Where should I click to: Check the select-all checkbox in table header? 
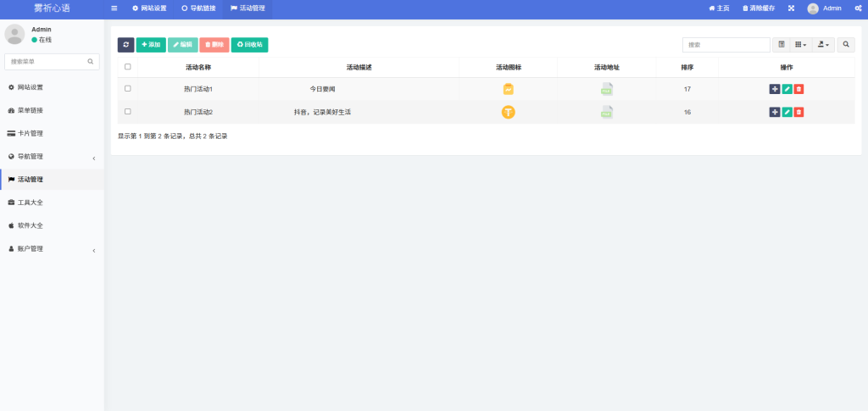(128, 67)
